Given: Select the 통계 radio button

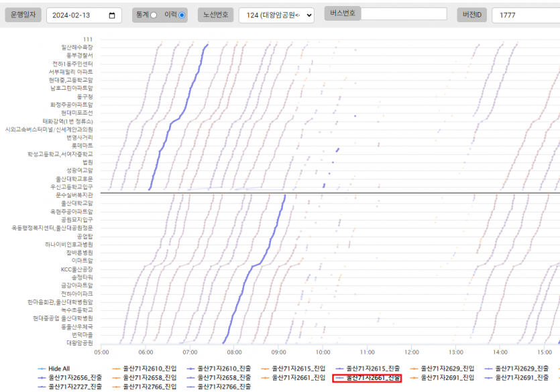Looking at the screenshot, I should coord(154,15).
